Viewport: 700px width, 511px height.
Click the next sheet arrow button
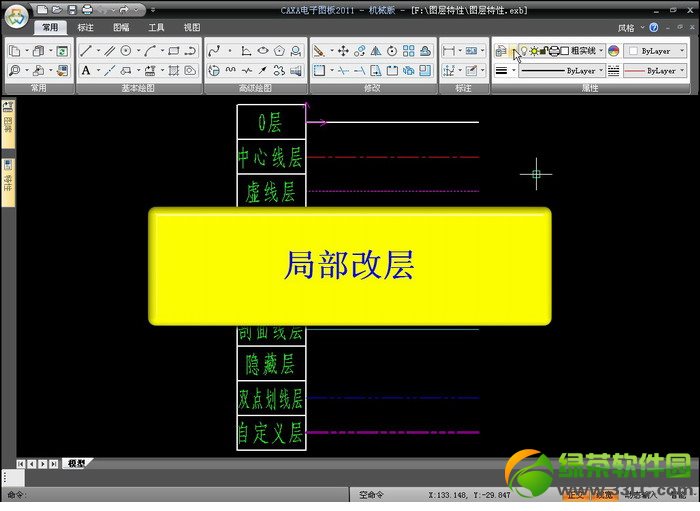(42, 464)
